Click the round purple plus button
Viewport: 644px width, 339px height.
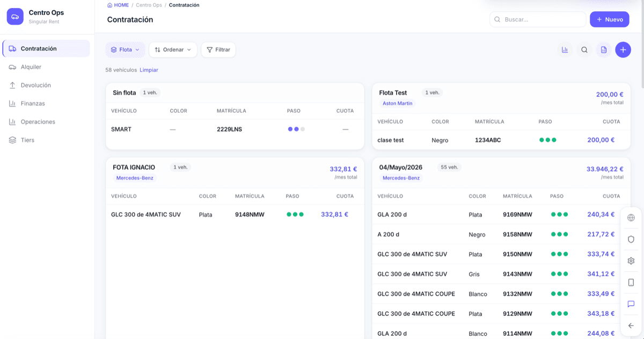coord(623,50)
